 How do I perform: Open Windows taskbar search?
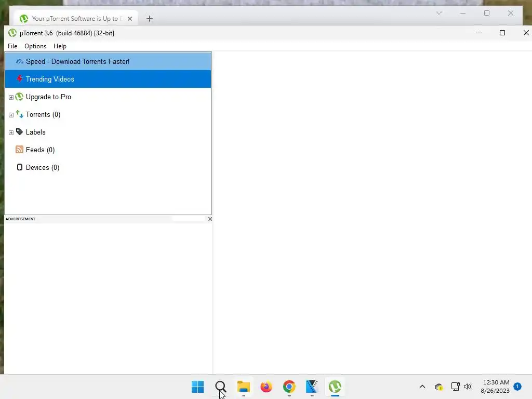click(220, 387)
